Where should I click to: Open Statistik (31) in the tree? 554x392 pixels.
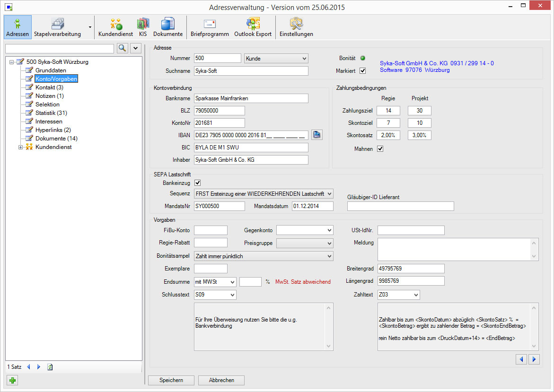coord(51,113)
